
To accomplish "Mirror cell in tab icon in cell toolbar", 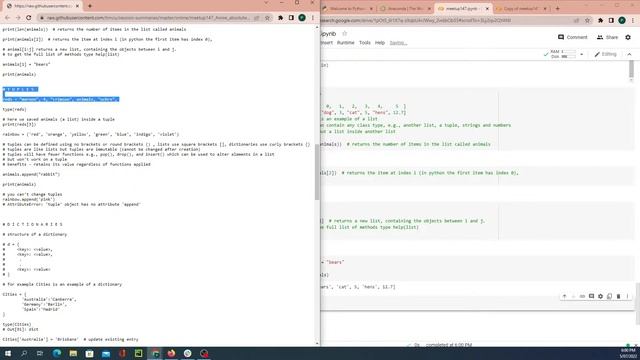I will 609,296.
